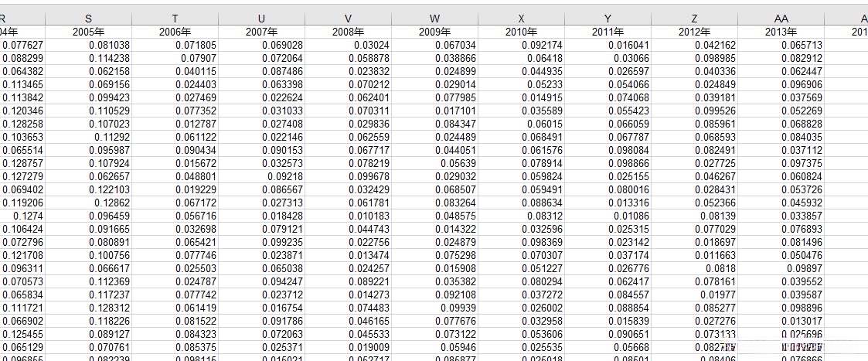Select column V header
868x361 pixels.
tap(348, 19)
